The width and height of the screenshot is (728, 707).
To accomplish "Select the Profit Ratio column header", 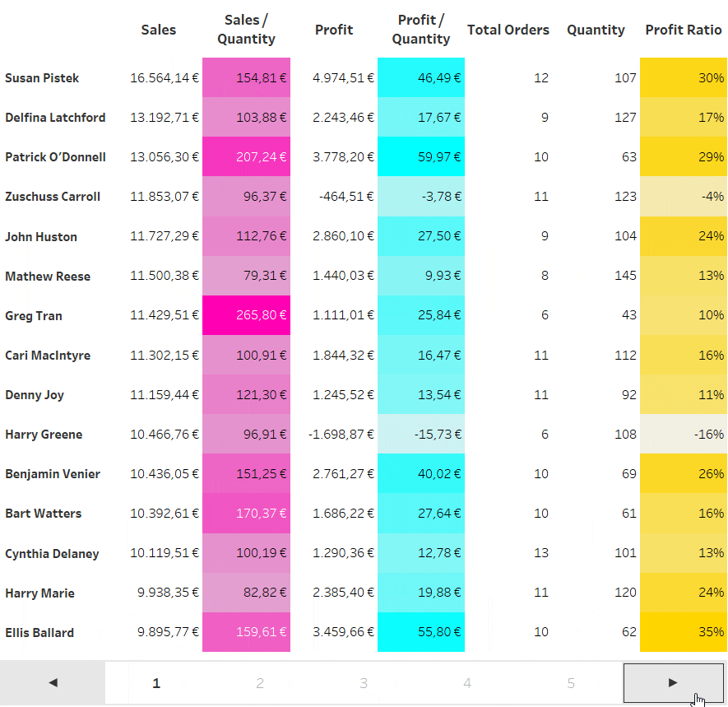I will click(683, 30).
